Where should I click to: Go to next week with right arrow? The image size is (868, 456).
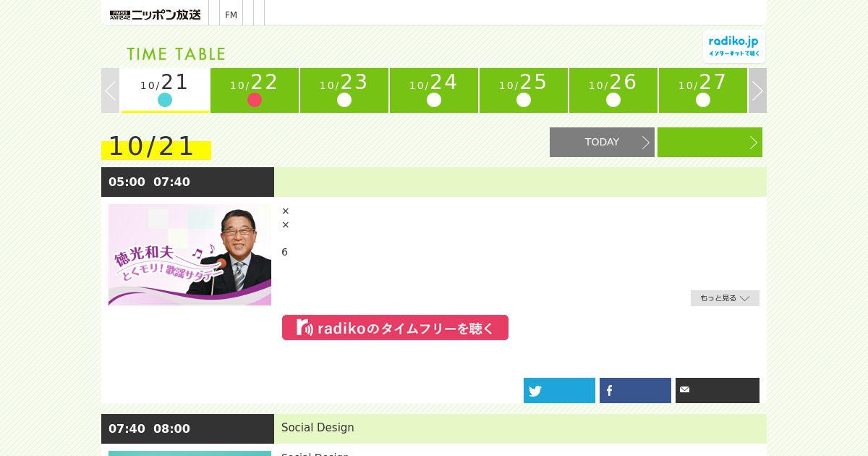[757, 90]
